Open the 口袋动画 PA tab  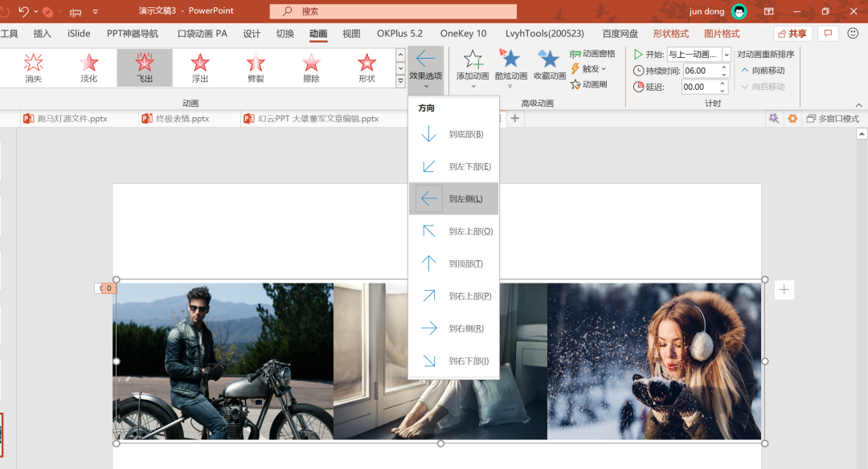[x=202, y=34]
